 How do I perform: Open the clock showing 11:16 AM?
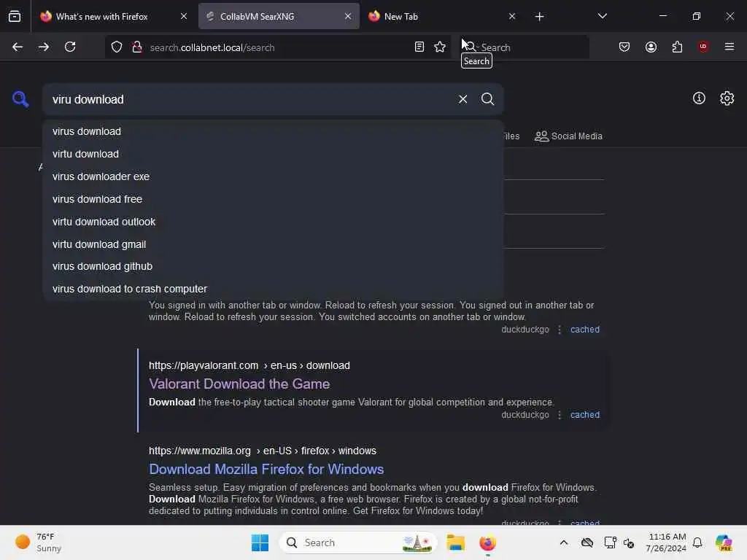[665, 542]
